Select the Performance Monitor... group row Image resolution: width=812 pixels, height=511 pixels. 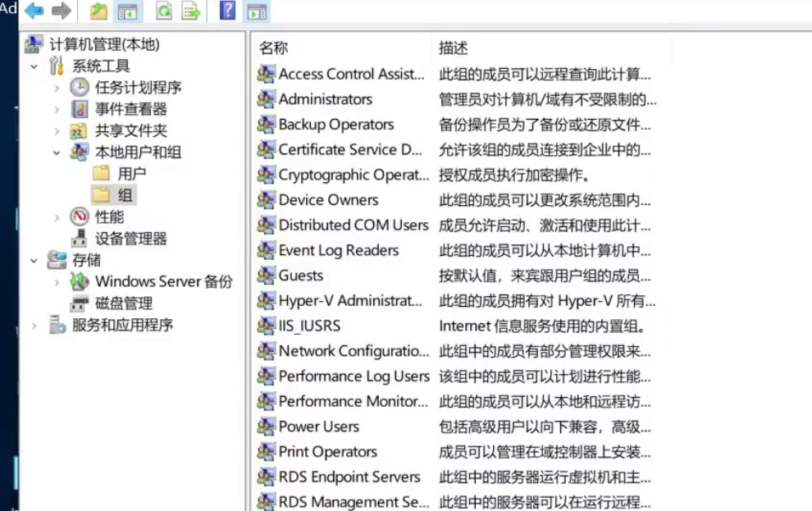point(354,401)
